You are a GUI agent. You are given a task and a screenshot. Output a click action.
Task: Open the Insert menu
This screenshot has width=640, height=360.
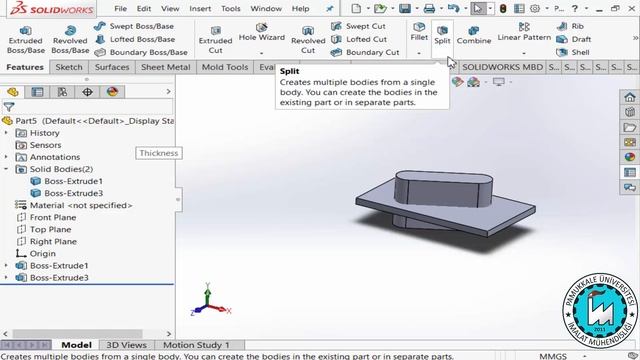point(200,9)
